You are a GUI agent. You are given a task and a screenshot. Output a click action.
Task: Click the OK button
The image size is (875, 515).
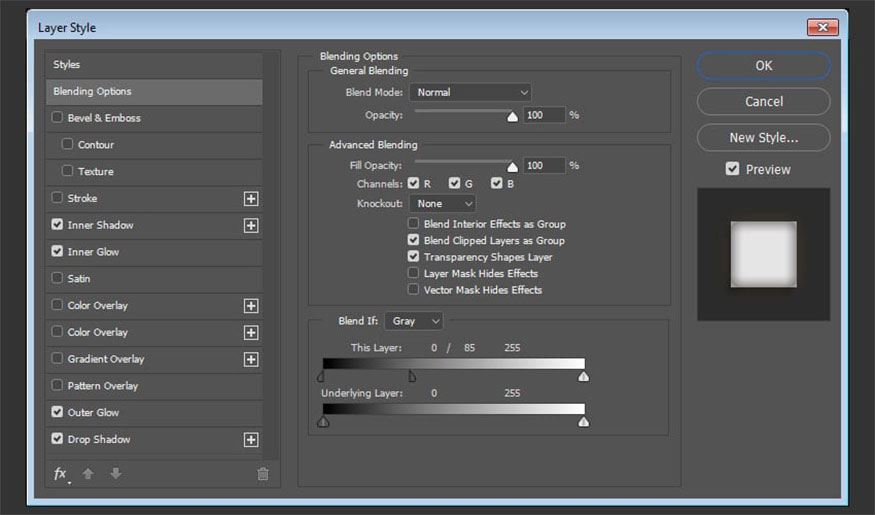(x=763, y=65)
